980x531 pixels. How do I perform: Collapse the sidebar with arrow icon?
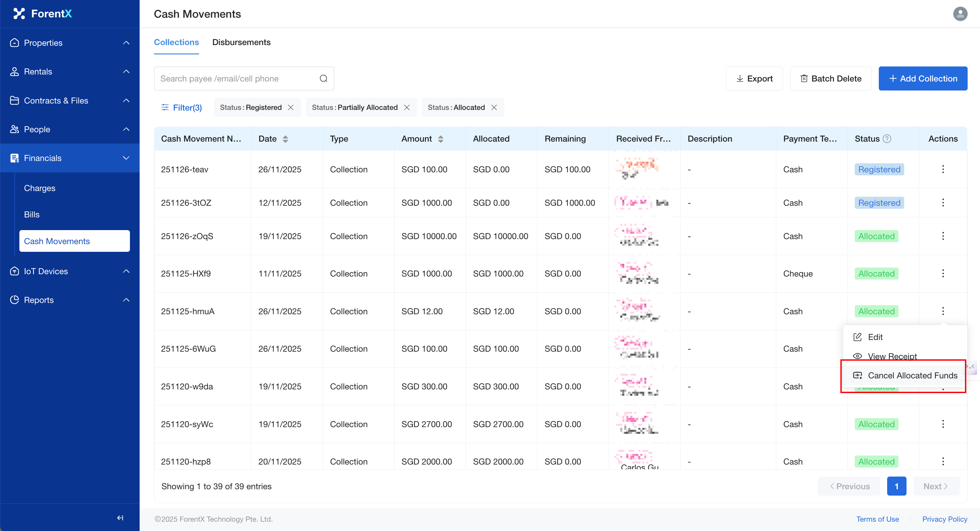[120, 518]
